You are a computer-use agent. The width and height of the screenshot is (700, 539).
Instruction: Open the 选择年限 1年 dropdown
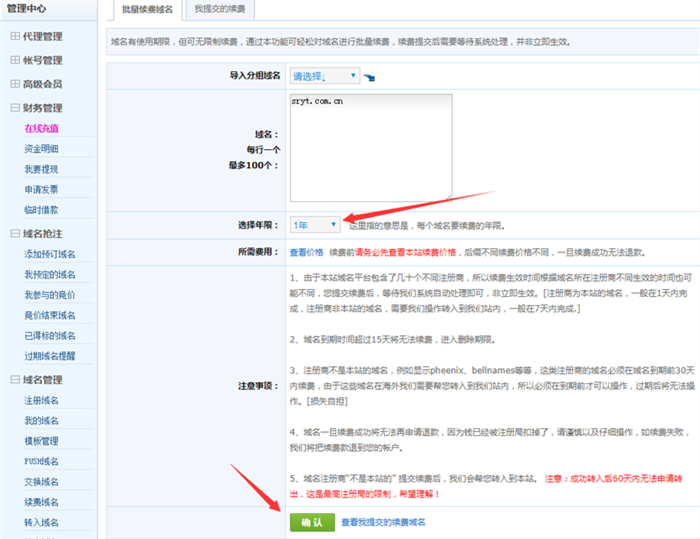(315, 225)
